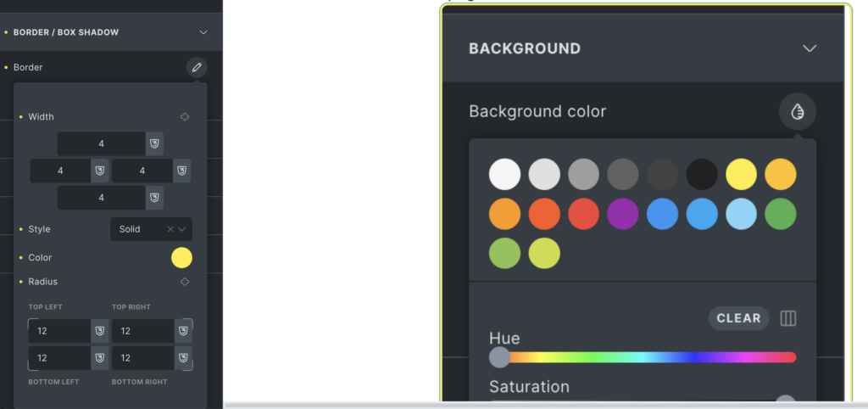868x409 pixels.
Task: Open the border Style dropdown
Action: point(182,229)
